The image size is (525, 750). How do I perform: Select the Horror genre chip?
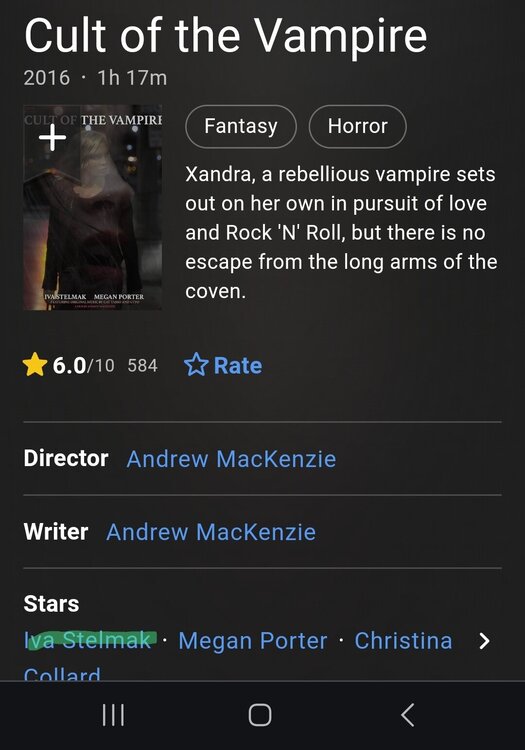(x=358, y=127)
